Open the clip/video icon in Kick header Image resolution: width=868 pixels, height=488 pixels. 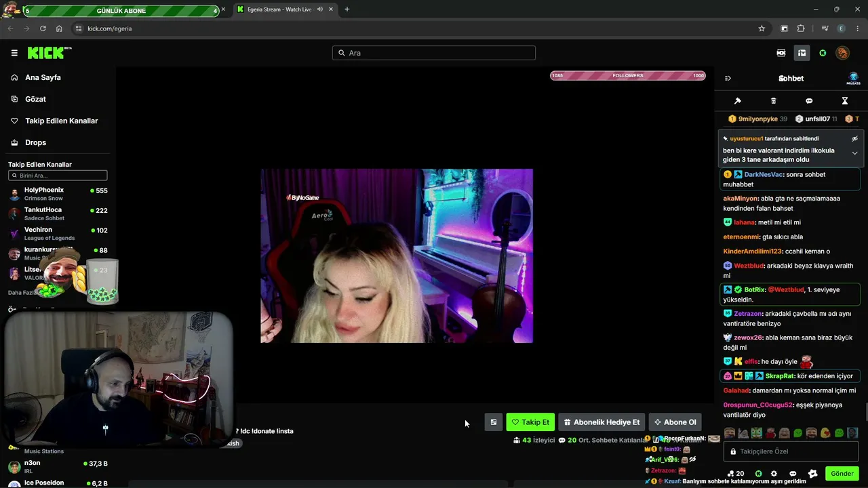click(781, 53)
